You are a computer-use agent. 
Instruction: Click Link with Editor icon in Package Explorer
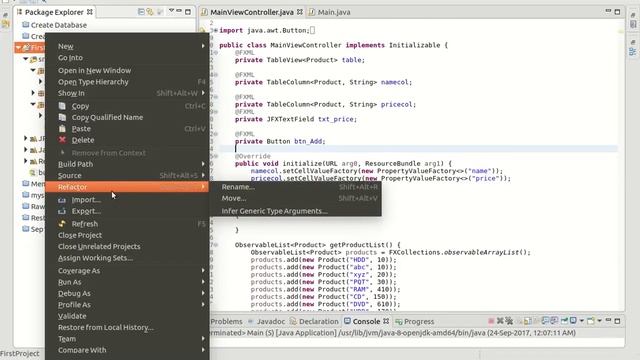pos(150,12)
